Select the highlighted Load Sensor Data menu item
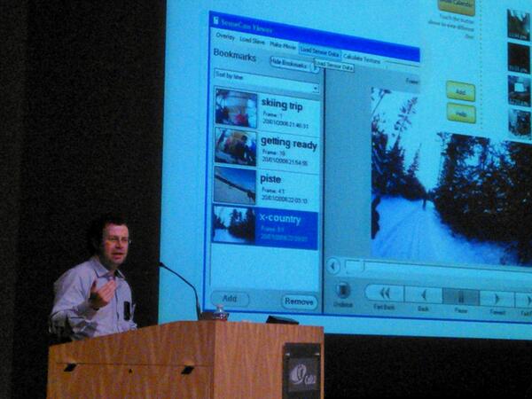The width and height of the screenshot is (532, 399). tap(319, 52)
